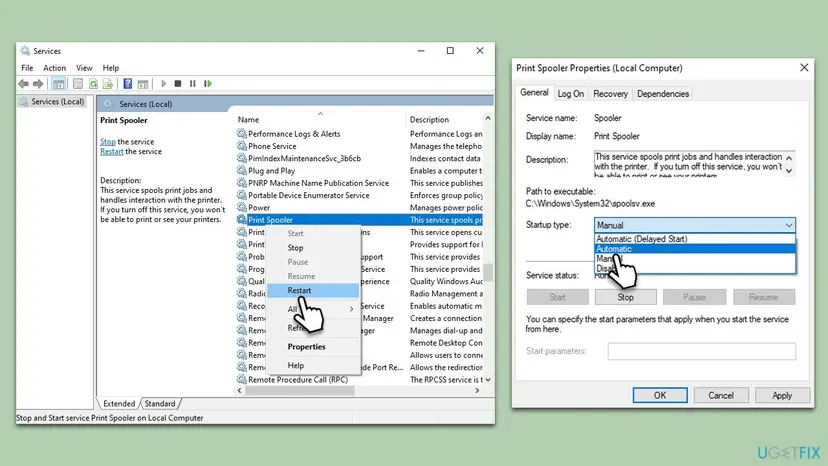This screenshot has width=828, height=466.
Task: Click the Stop Service square toolbar icon
Action: coord(178,83)
